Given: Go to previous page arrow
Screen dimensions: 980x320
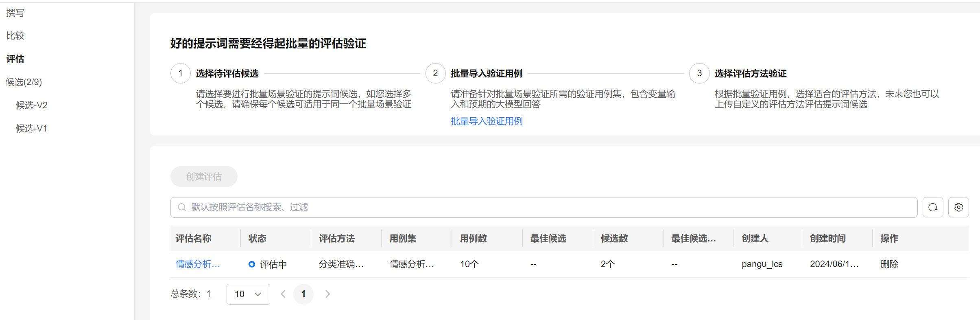Looking at the screenshot, I should (283, 294).
